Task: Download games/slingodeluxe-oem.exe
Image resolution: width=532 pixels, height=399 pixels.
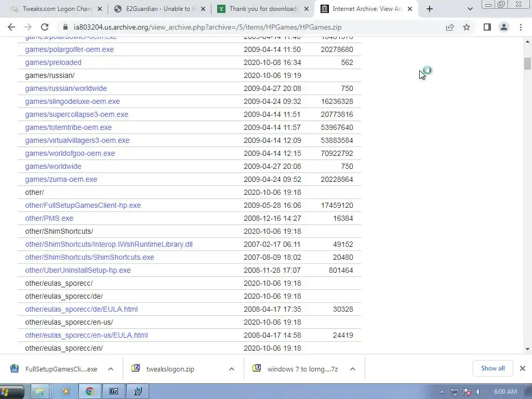Action: click(x=72, y=101)
